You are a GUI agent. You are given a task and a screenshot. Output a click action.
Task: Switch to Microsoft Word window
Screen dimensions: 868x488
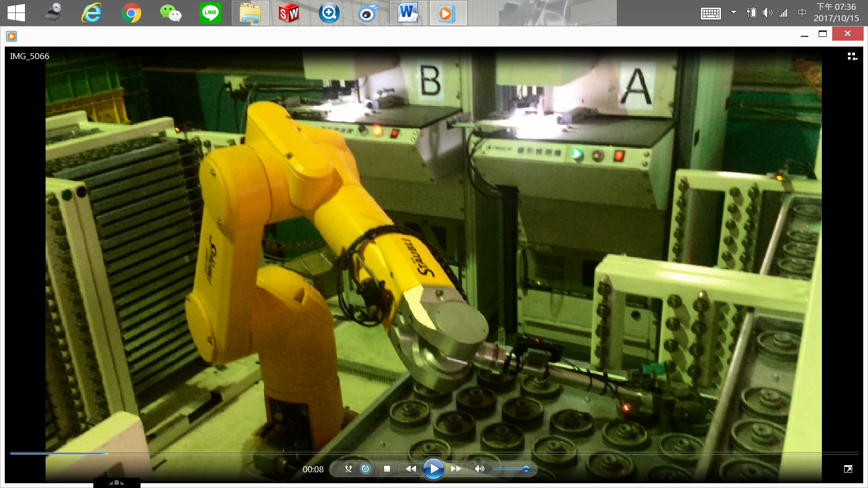coord(408,13)
